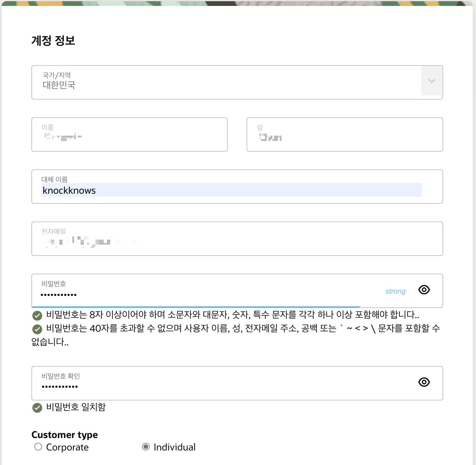Click the password strength indicator bar
This screenshot has width=476, height=465.
196,306
